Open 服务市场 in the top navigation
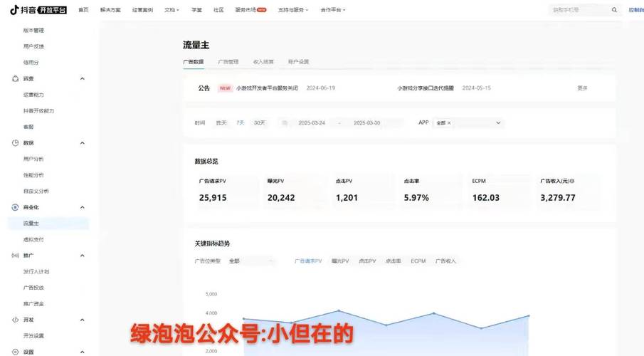 point(246,10)
